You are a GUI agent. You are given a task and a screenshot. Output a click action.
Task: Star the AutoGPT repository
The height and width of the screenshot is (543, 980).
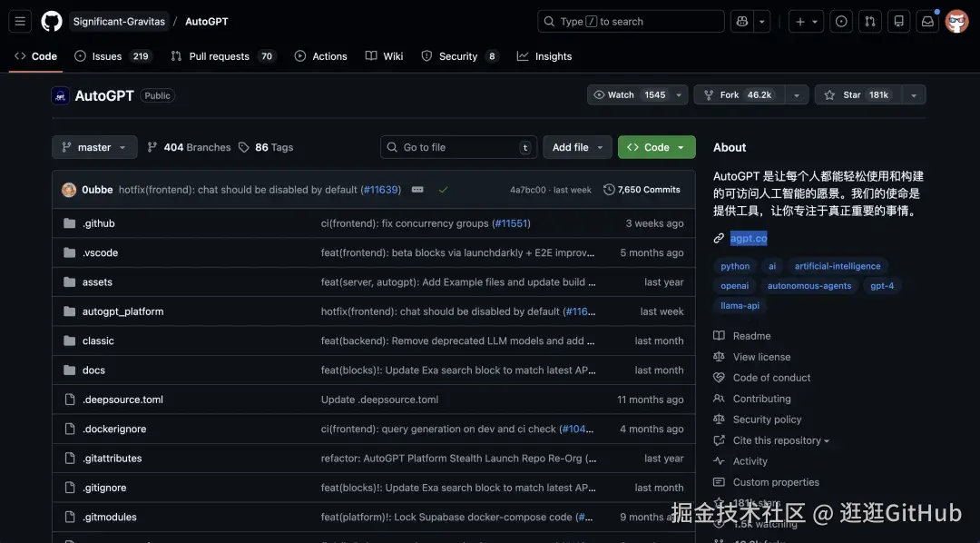pos(867,94)
